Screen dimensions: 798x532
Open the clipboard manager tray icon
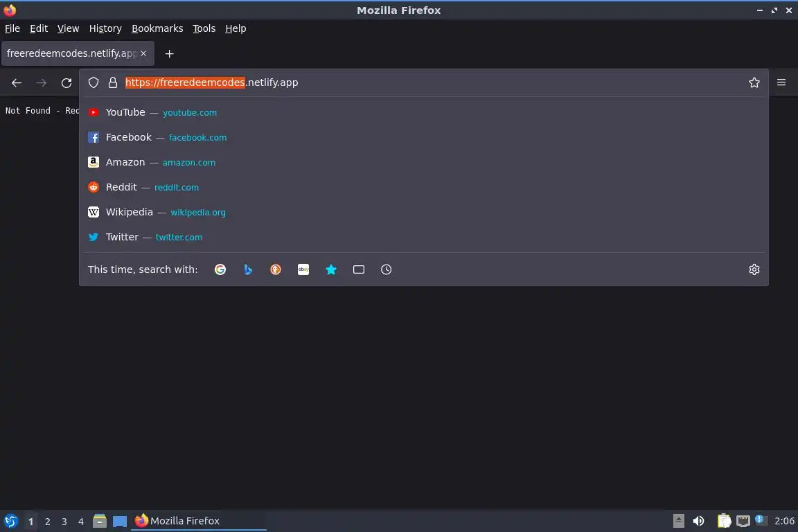[x=724, y=521]
